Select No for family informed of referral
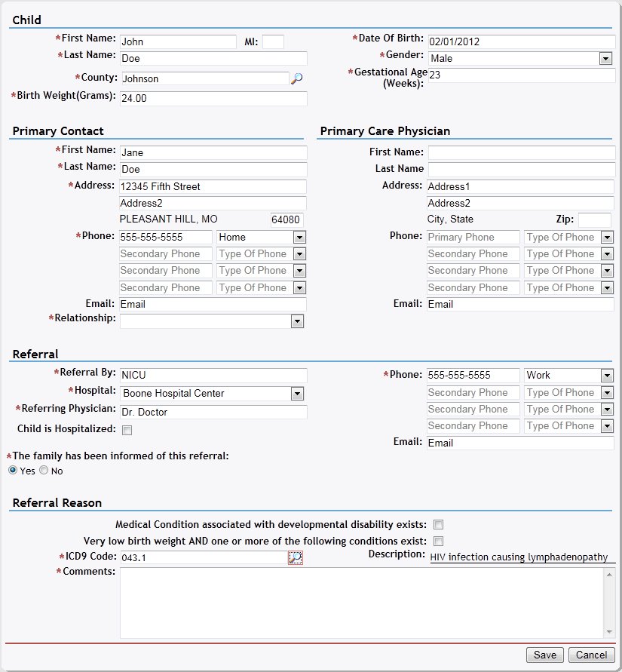 pos(44,471)
